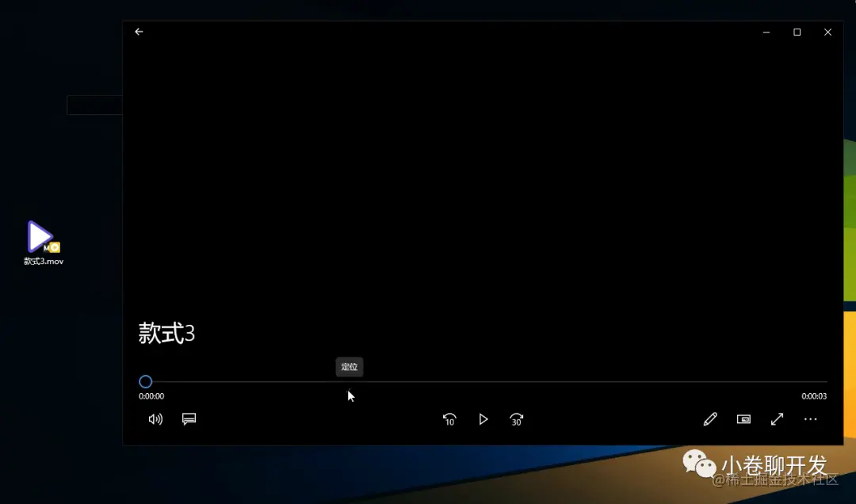The image size is (856, 504).
Task: Play the video 款式3
Action: (x=483, y=419)
